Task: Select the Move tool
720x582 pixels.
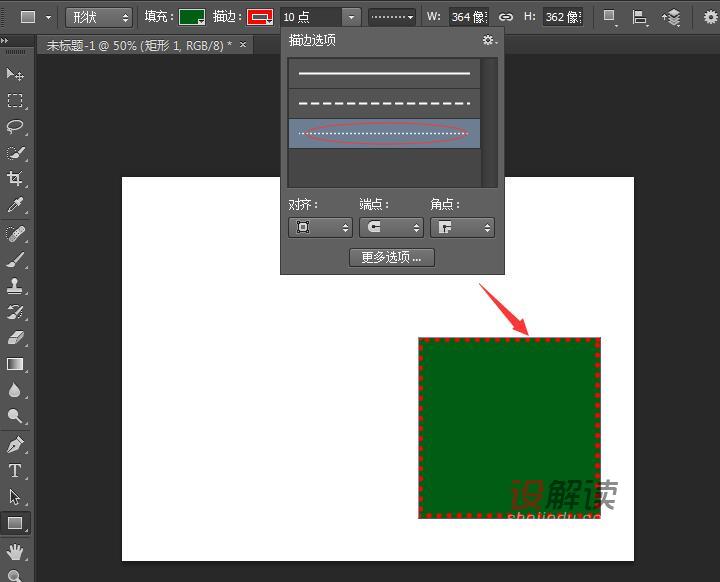Action: coord(15,75)
